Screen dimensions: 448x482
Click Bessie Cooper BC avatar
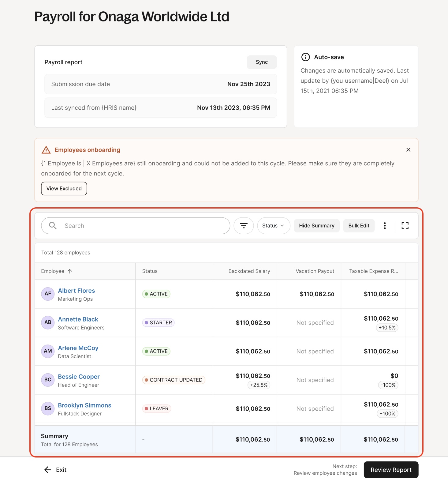click(x=48, y=380)
